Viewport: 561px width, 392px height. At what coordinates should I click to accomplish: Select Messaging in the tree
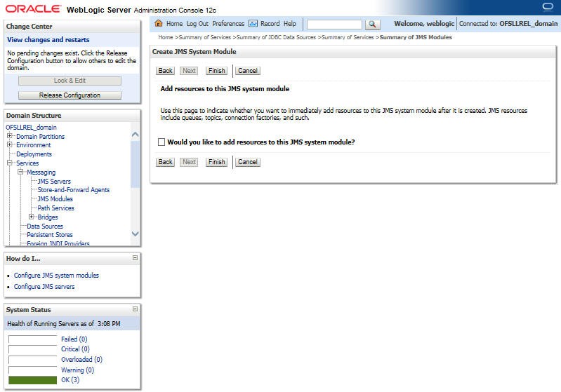tap(41, 173)
